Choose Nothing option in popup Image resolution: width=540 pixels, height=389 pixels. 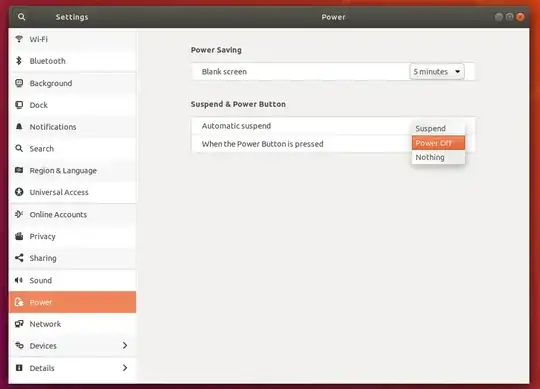click(438, 157)
